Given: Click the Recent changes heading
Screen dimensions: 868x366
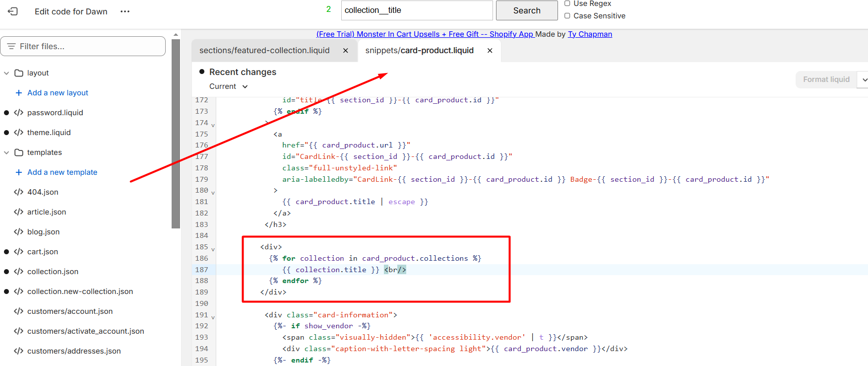Looking at the screenshot, I should (243, 72).
